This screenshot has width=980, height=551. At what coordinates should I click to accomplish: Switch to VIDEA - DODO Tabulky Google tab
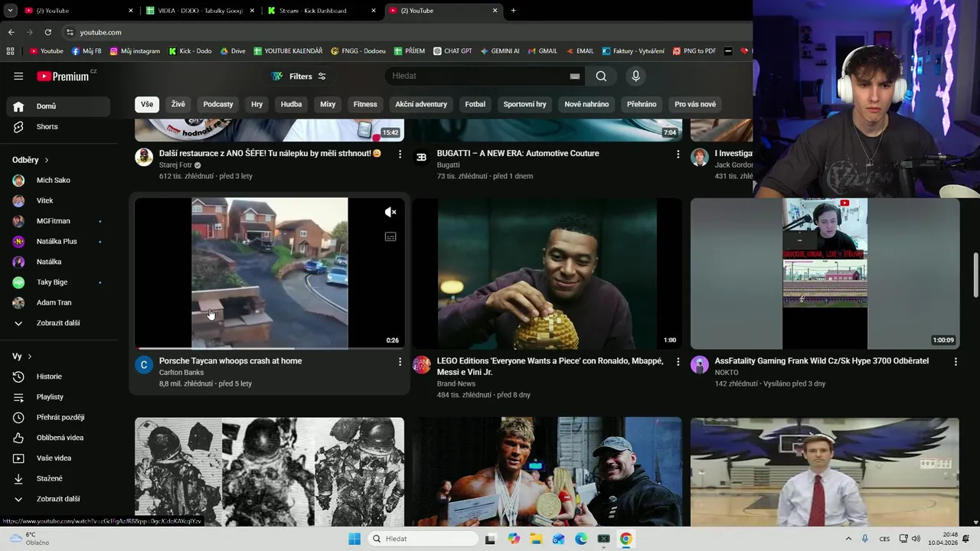pos(201,11)
